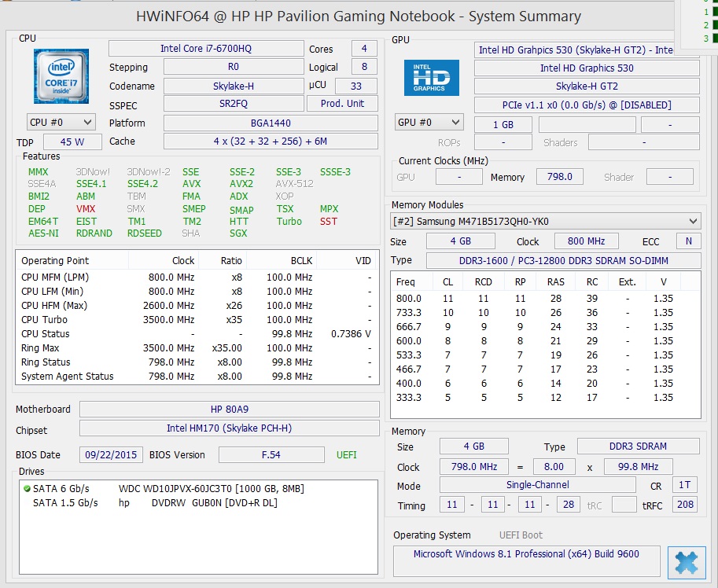Screen dimensions: 718x588
Task: Click the green UEFI label
Action: tap(346, 455)
